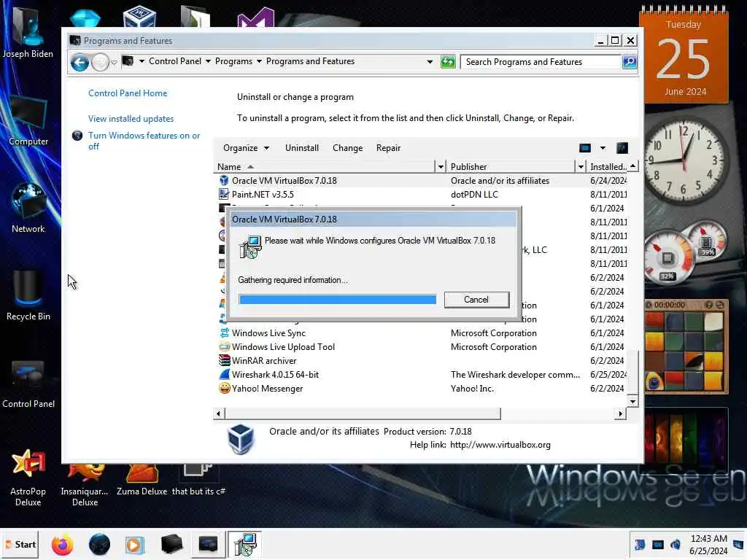This screenshot has width=747, height=560.
Task: Click the calendar gadget showing Tuesday 25
Action: (684, 55)
